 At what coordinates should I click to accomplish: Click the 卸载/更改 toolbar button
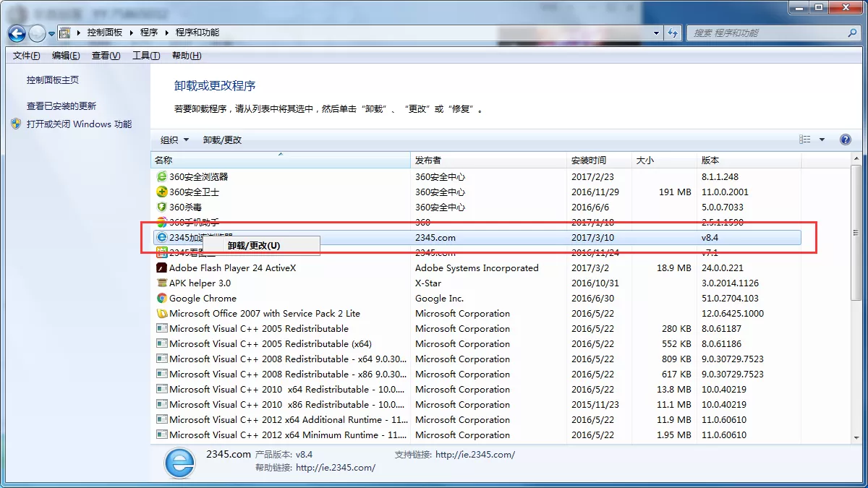pos(222,140)
